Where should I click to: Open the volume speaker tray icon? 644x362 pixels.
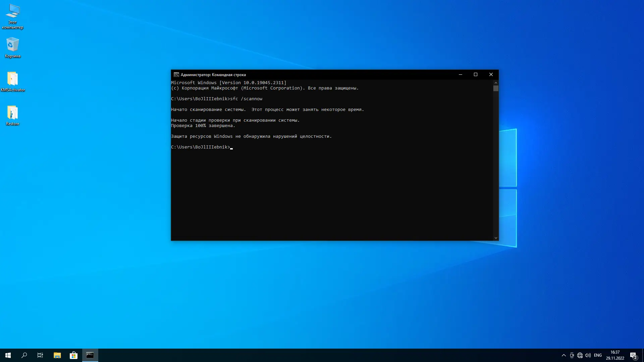pos(588,355)
